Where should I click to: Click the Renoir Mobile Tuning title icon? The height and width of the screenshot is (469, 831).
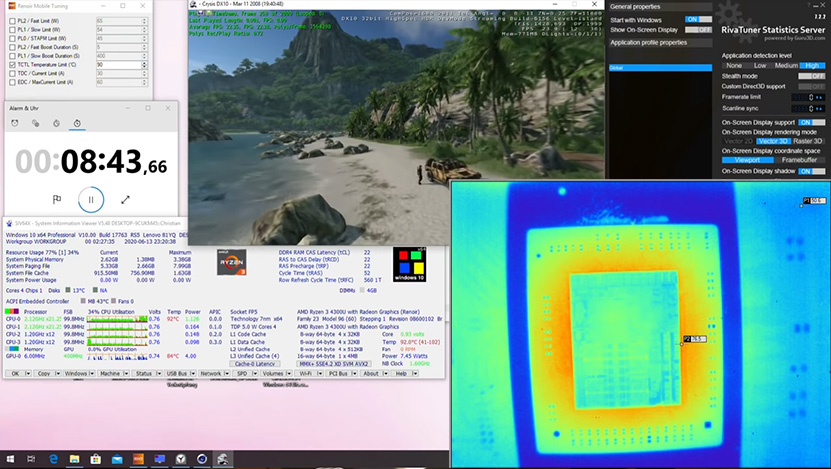pos(12,6)
